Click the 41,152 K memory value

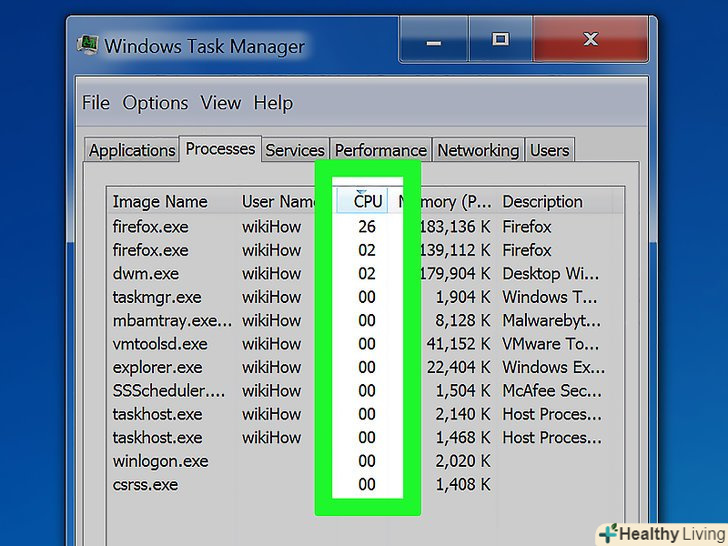[458, 344]
